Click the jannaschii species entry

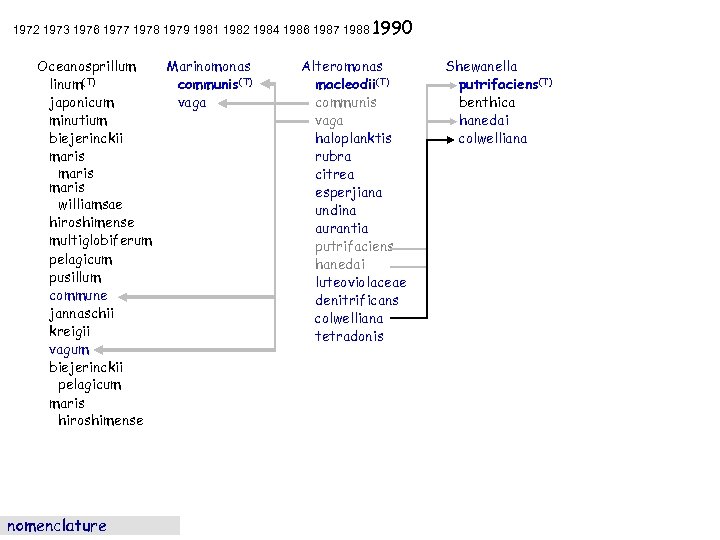click(81, 313)
